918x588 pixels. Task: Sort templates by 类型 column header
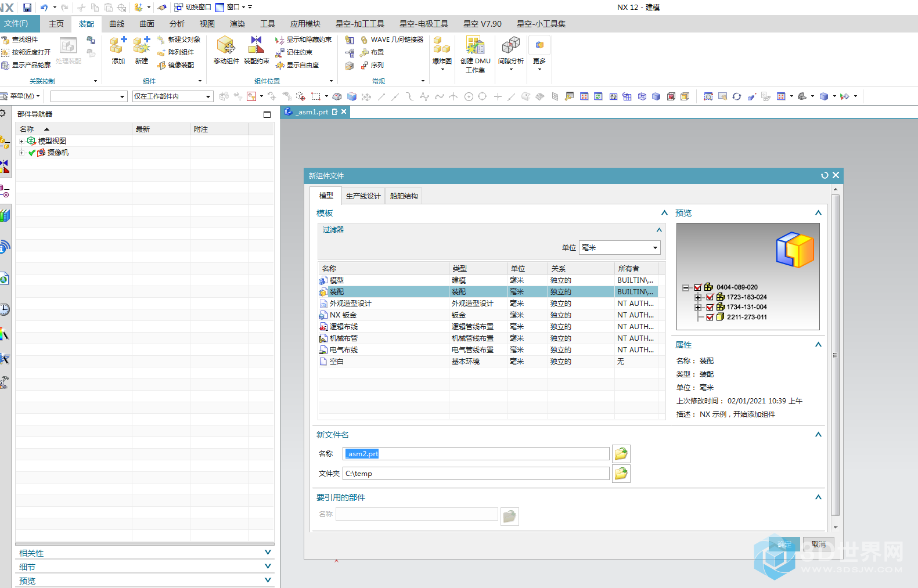[x=478, y=268]
